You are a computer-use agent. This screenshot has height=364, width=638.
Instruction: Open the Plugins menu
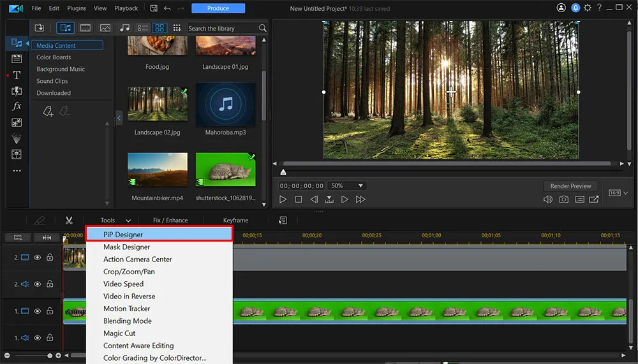pyautogui.click(x=77, y=8)
